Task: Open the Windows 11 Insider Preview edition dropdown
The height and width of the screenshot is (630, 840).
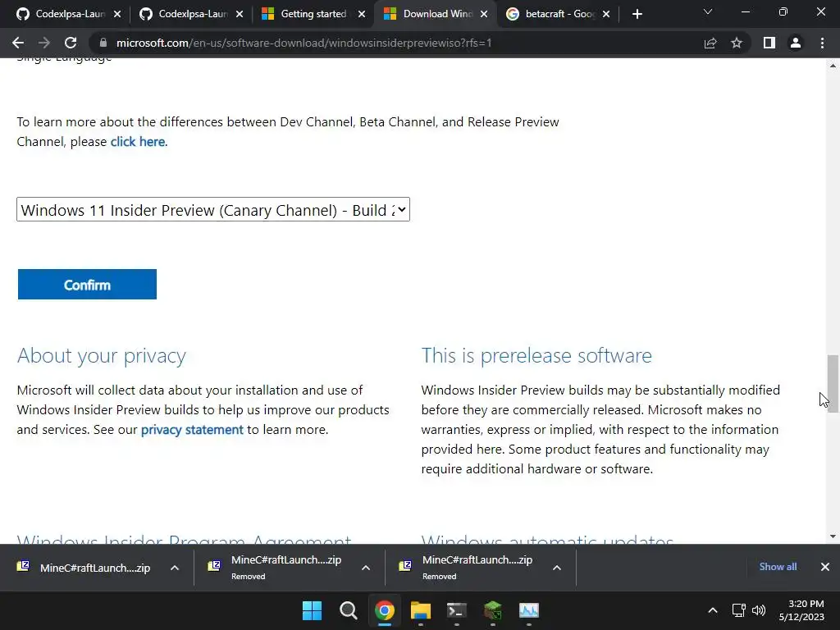Action: point(213,209)
